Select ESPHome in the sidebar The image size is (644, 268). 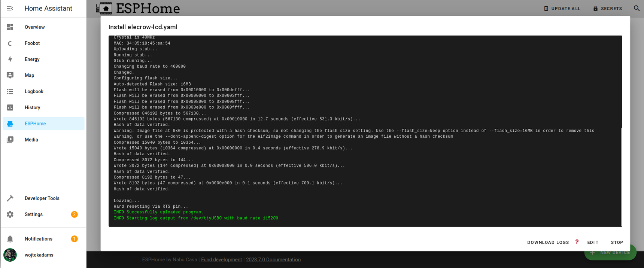click(43, 124)
